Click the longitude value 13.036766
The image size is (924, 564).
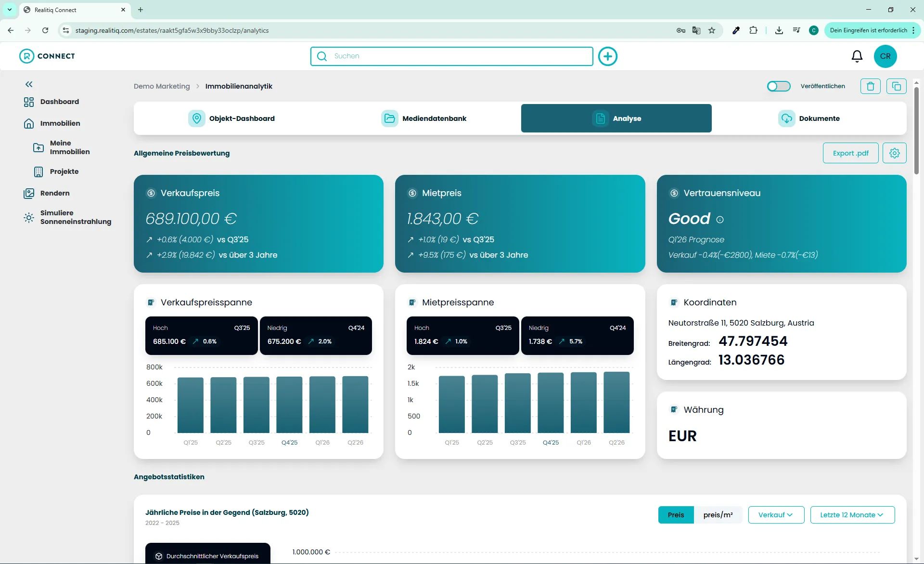tap(751, 360)
